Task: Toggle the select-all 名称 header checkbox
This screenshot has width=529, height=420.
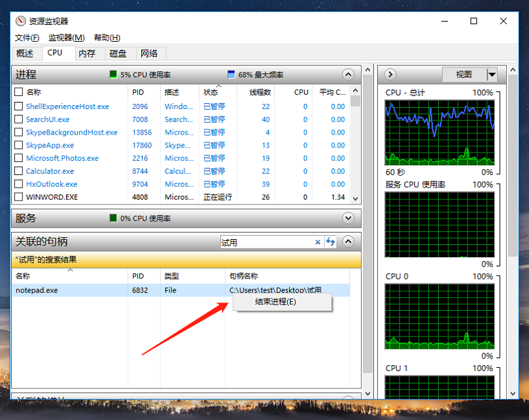Action: [19, 92]
